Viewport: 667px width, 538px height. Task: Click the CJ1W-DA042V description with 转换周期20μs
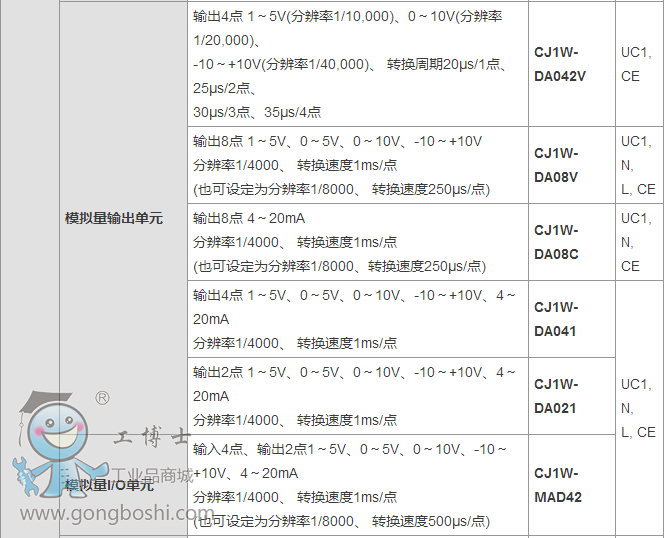coord(355,64)
